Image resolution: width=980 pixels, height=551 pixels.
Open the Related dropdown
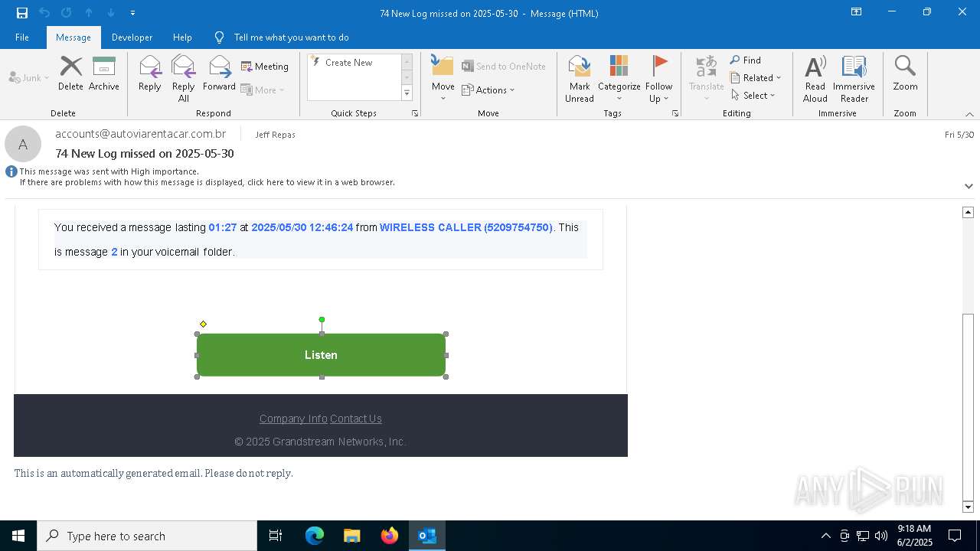[756, 78]
